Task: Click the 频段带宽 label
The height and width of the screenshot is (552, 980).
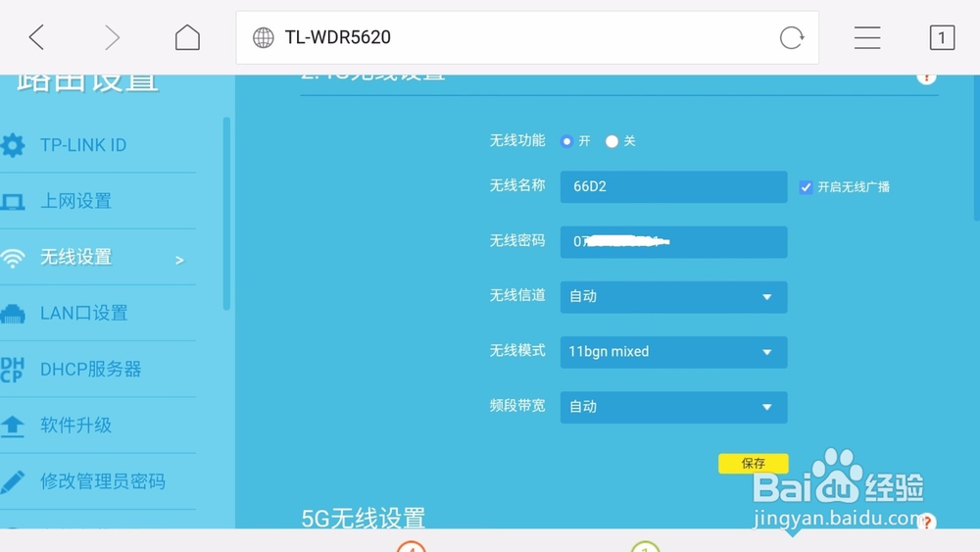Action: click(x=516, y=406)
